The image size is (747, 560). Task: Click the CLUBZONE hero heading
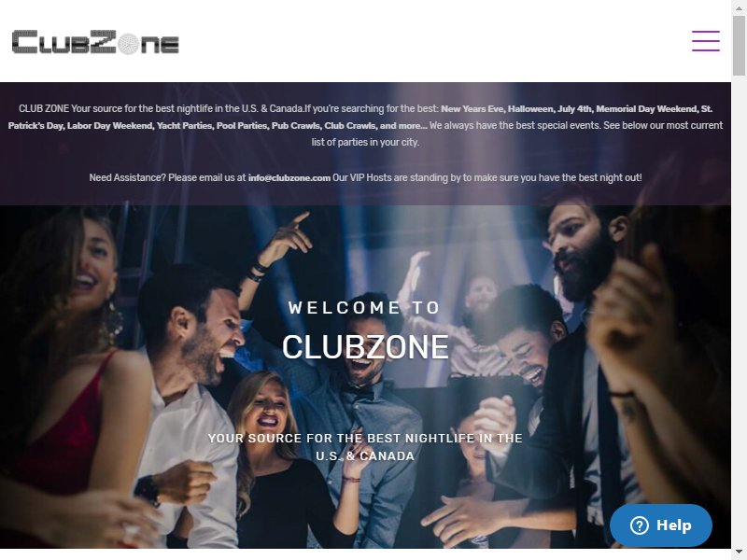click(x=365, y=347)
